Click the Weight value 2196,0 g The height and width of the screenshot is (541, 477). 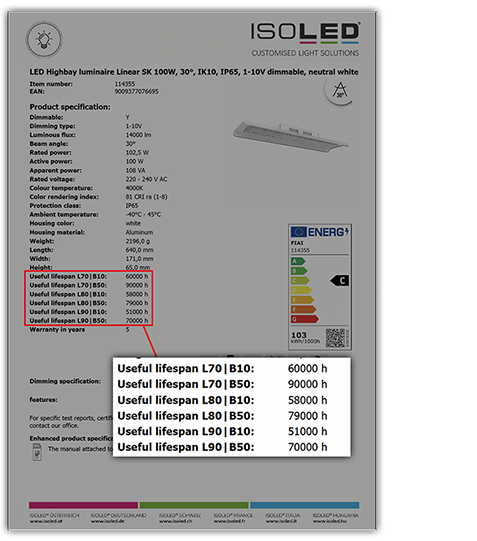pyautogui.click(x=138, y=241)
